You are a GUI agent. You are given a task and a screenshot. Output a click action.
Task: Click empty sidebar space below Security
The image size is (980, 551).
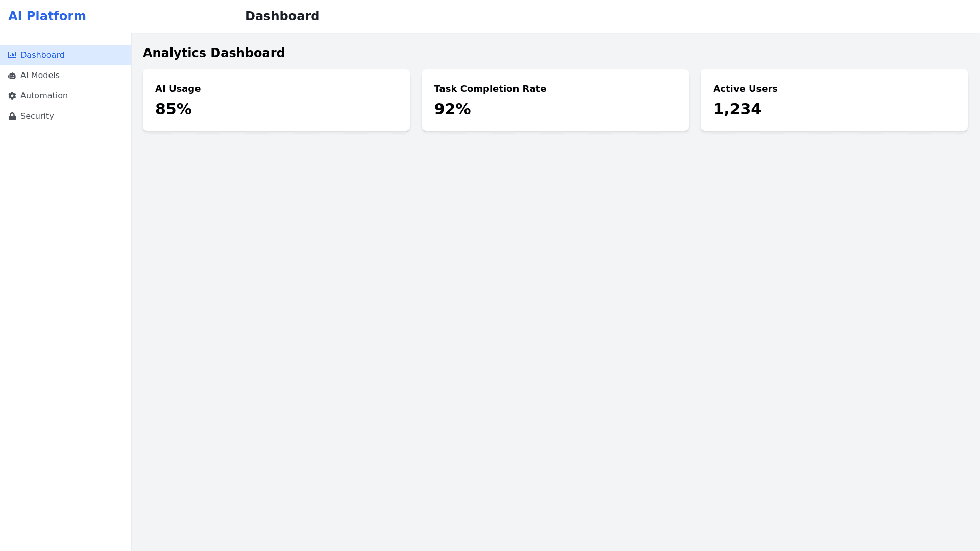pyautogui.click(x=65, y=306)
